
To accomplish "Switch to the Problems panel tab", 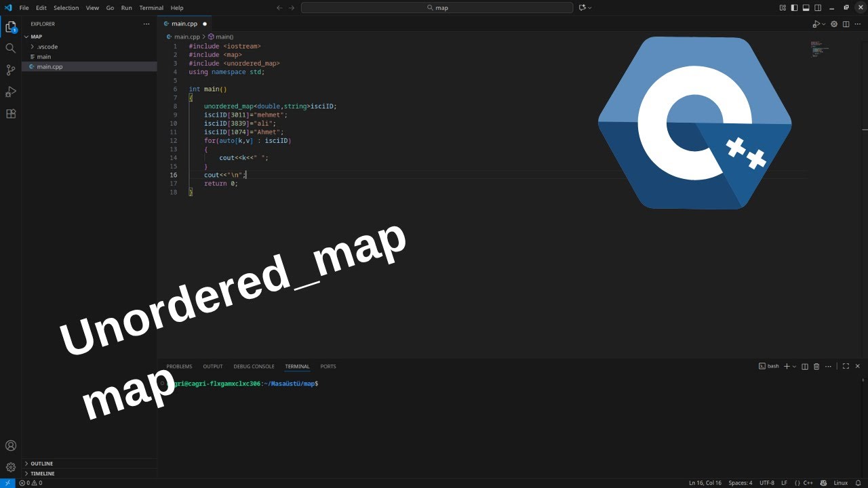I will pos(179,366).
